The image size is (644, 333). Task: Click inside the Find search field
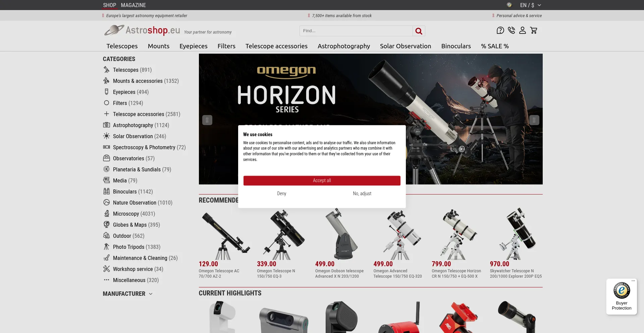coord(356,31)
